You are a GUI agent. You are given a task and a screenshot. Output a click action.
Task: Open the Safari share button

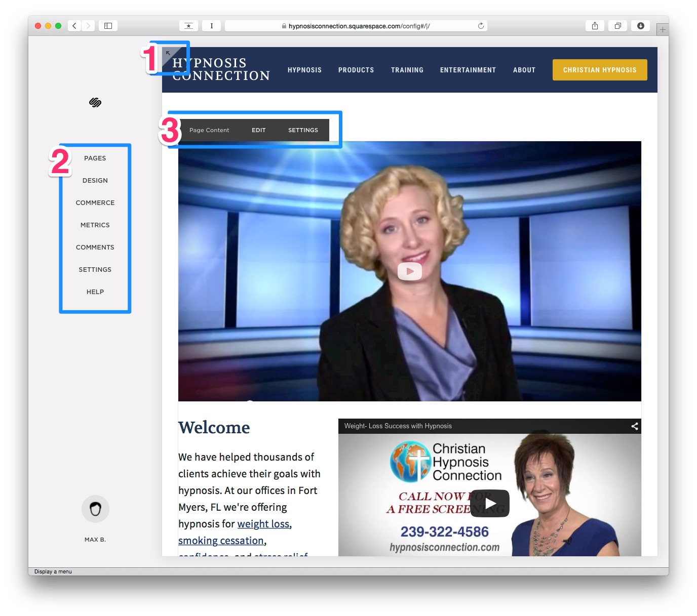click(595, 26)
